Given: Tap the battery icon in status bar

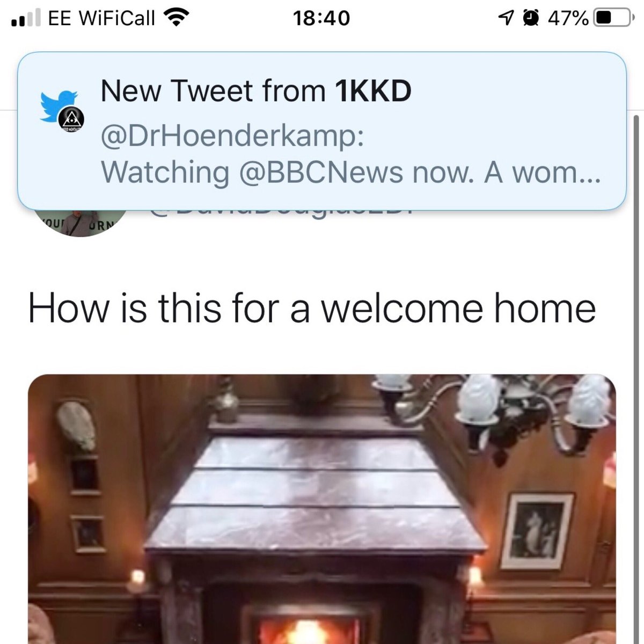Looking at the screenshot, I should click(x=613, y=19).
